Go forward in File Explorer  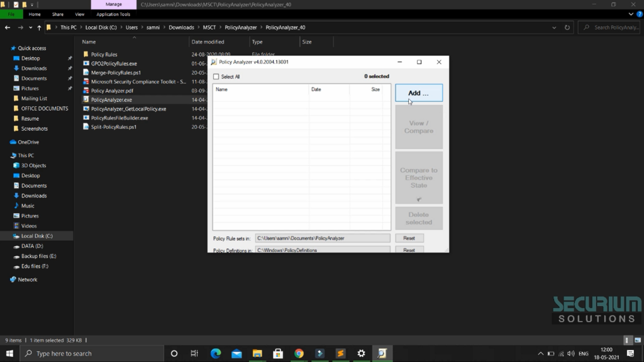20,28
